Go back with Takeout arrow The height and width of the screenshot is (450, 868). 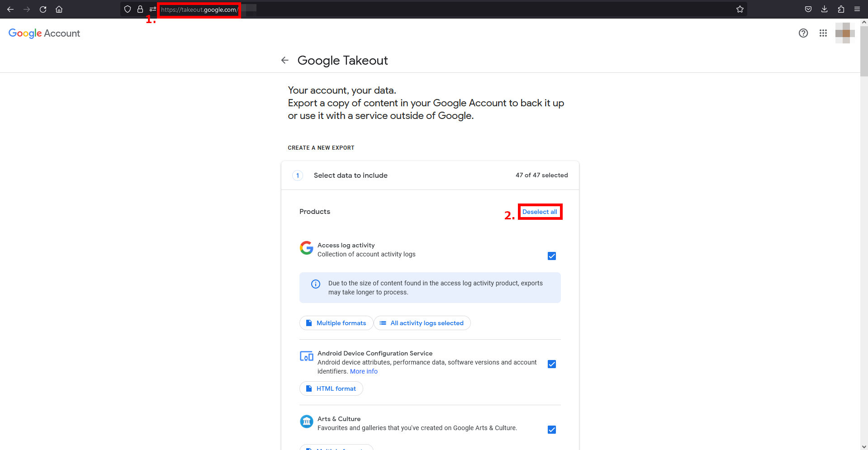(285, 60)
